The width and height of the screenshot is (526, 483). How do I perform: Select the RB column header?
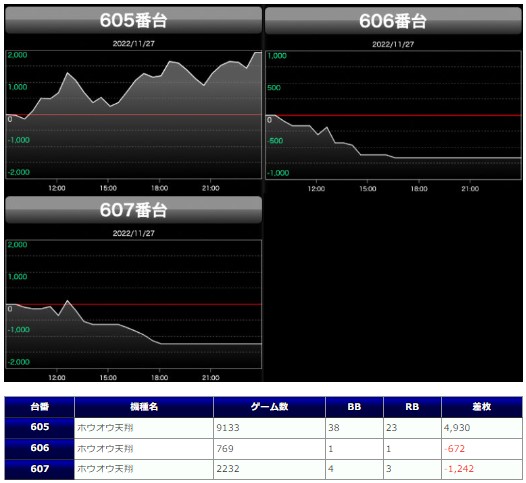point(412,407)
